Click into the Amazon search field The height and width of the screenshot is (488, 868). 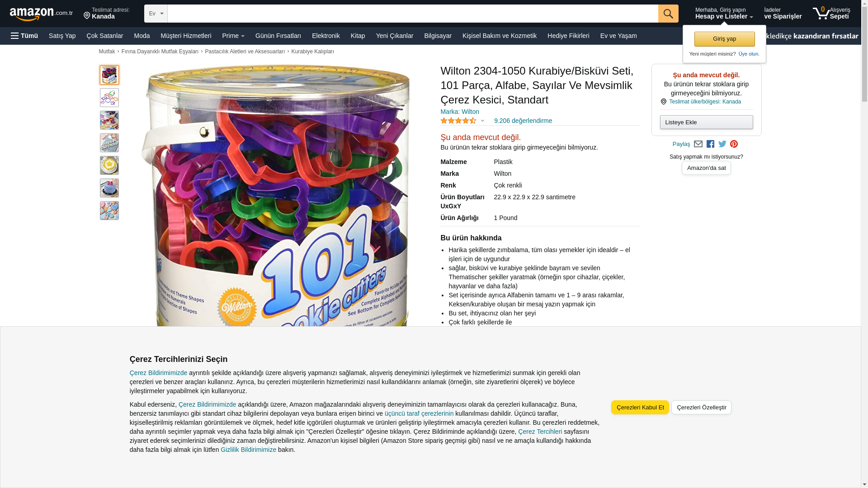coord(413,14)
